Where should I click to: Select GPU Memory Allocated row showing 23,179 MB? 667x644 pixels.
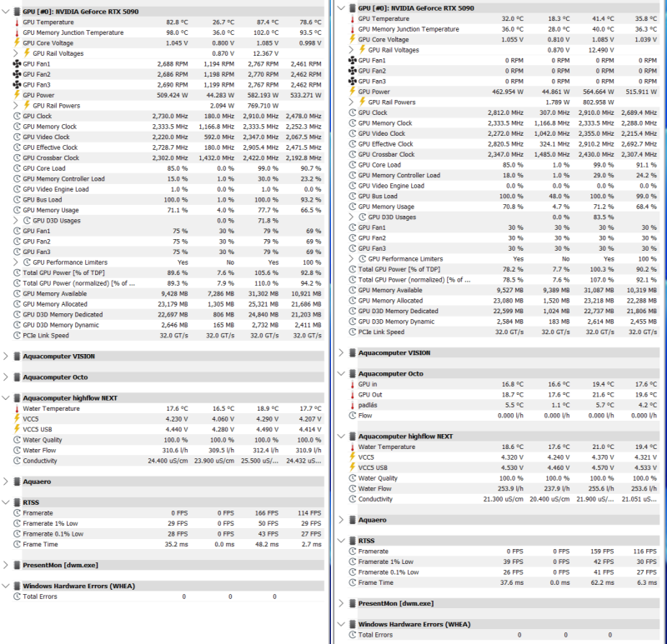click(x=168, y=304)
